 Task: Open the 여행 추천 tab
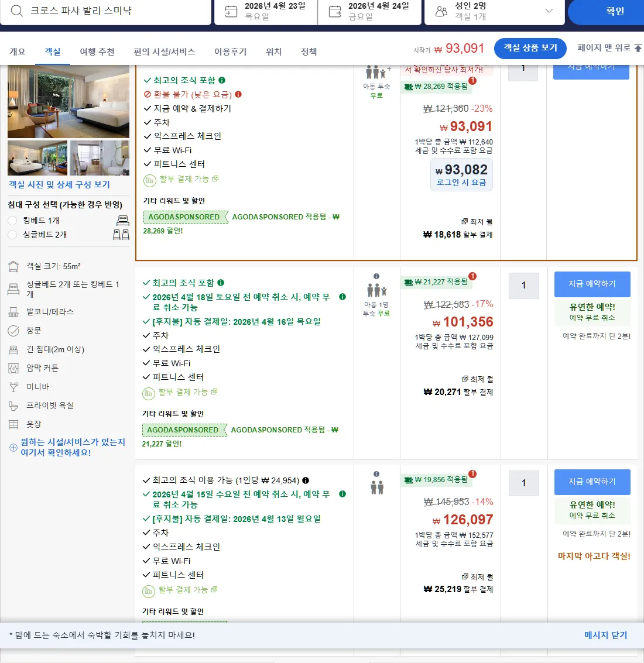[x=97, y=51]
